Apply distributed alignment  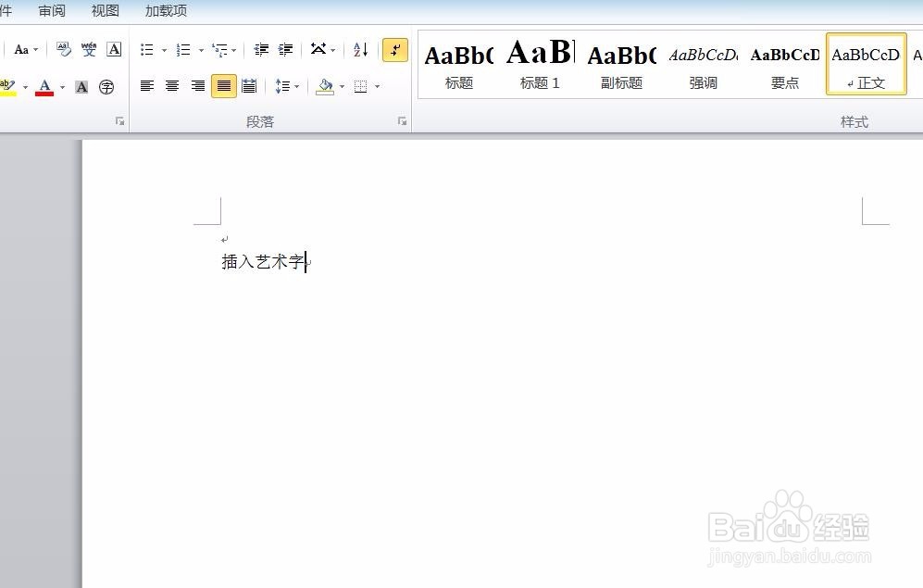tap(249, 86)
